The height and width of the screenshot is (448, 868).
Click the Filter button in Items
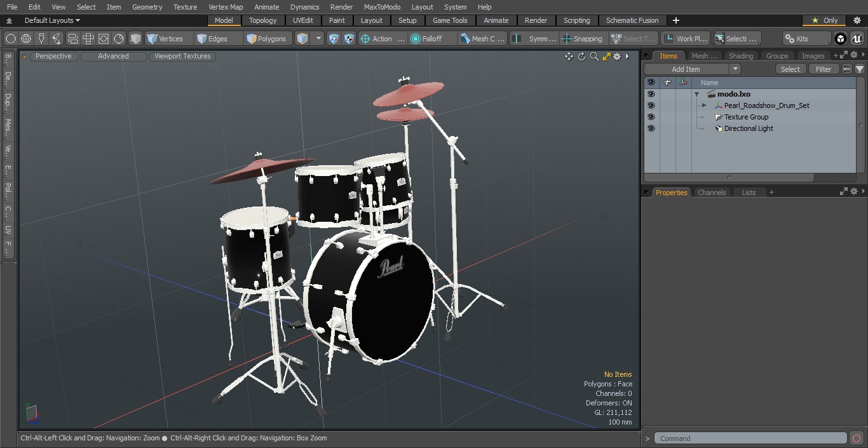coord(824,69)
